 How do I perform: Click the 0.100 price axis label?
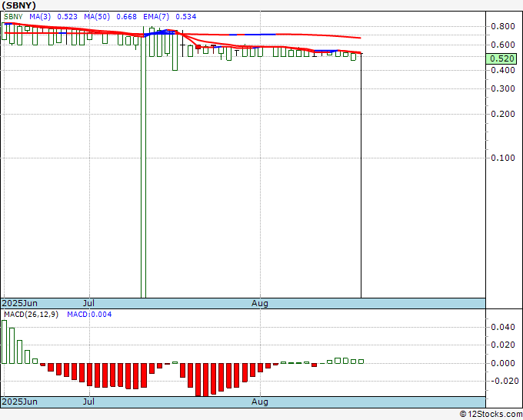click(503, 158)
